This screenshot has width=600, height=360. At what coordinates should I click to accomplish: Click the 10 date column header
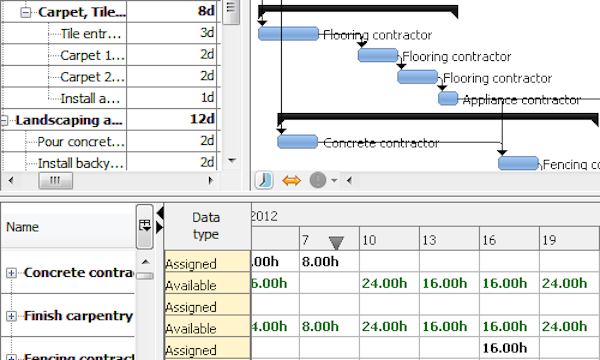tap(389, 239)
